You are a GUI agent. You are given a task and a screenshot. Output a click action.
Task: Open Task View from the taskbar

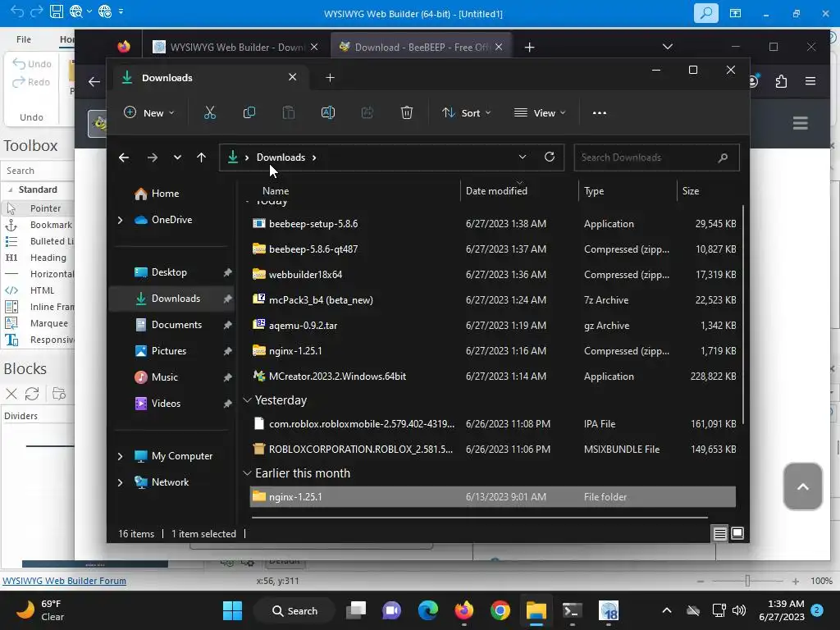[x=356, y=610]
